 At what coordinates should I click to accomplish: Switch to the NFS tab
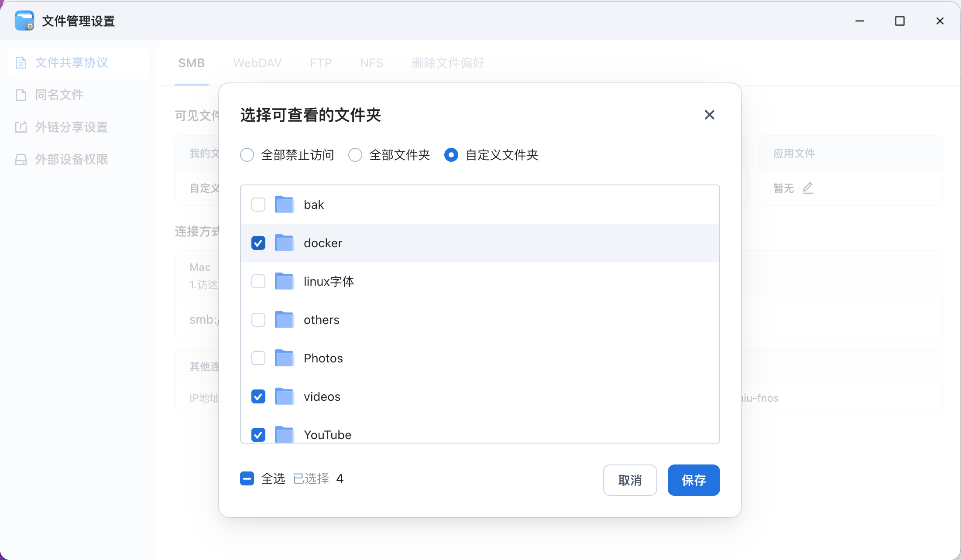point(371,63)
